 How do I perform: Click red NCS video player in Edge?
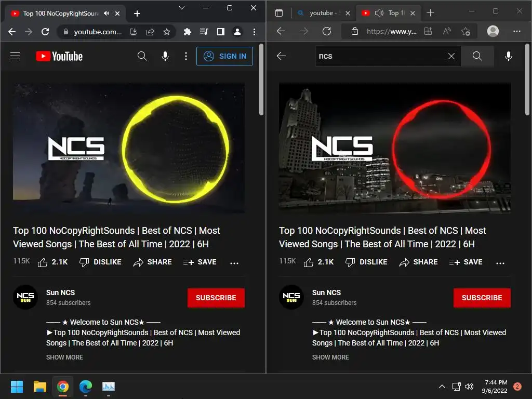tap(395, 148)
